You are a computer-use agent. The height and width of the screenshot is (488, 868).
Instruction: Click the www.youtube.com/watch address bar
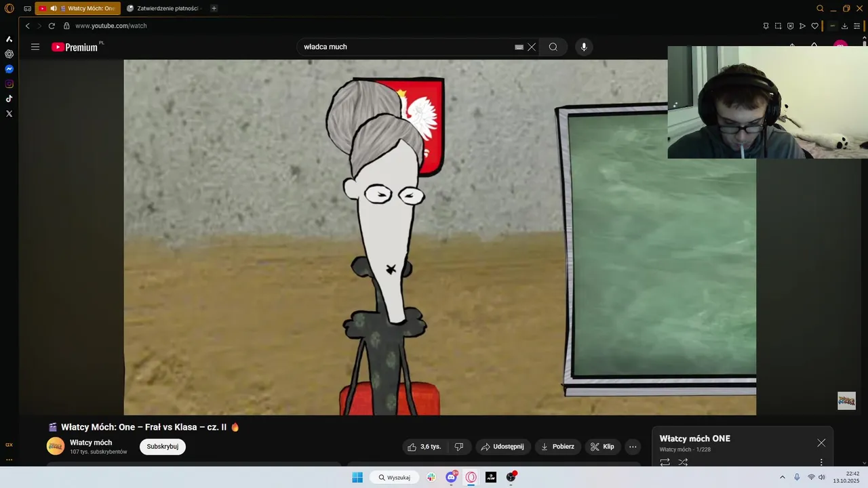pyautogui.click(x=111, y=26)
